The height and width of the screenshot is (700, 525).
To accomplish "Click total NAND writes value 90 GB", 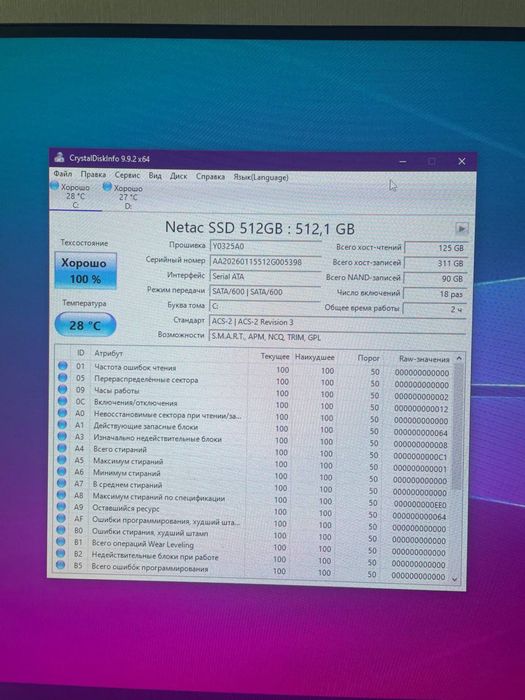I will [x=435, y=279].
